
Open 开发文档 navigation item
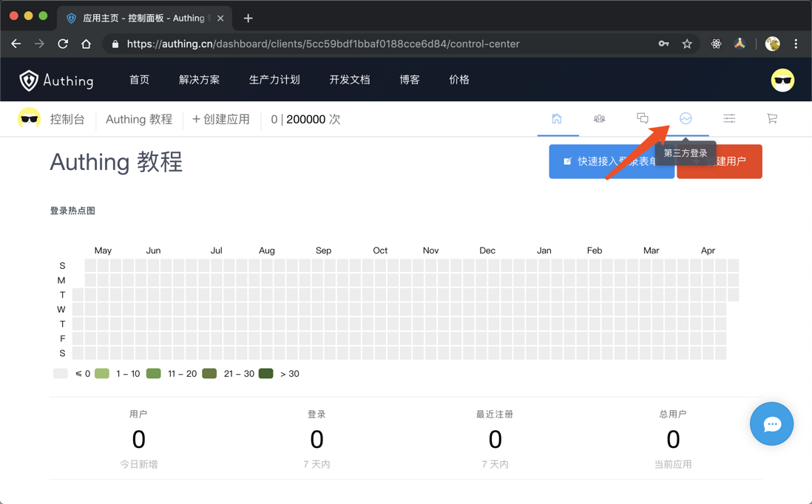pos(350,80)
